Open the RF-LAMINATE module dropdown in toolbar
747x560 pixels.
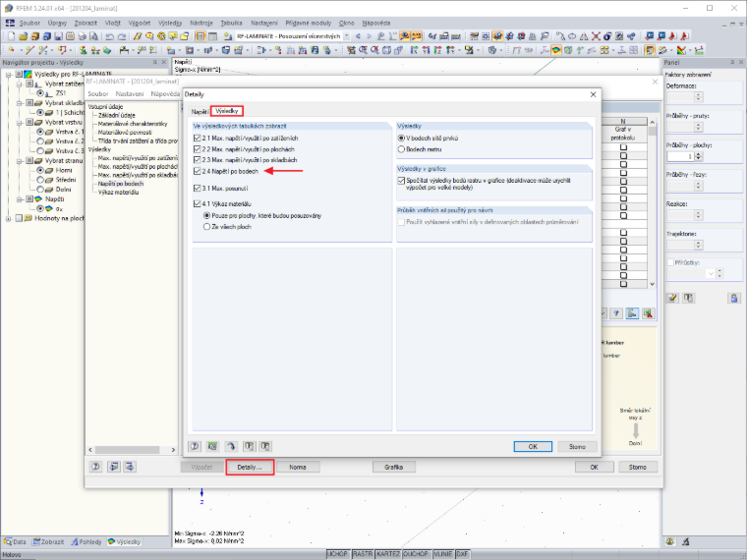point(346,36)
